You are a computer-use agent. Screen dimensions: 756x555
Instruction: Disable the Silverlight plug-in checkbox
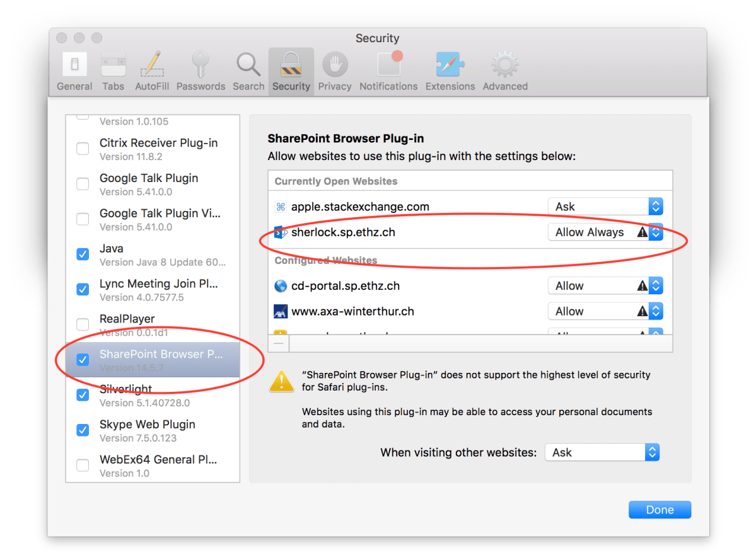[x=83, y=394]
